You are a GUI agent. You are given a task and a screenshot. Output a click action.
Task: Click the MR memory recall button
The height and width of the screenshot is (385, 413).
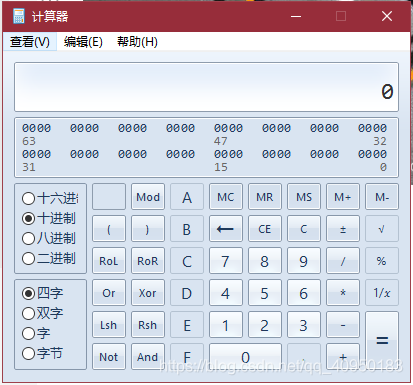(265, 197)
